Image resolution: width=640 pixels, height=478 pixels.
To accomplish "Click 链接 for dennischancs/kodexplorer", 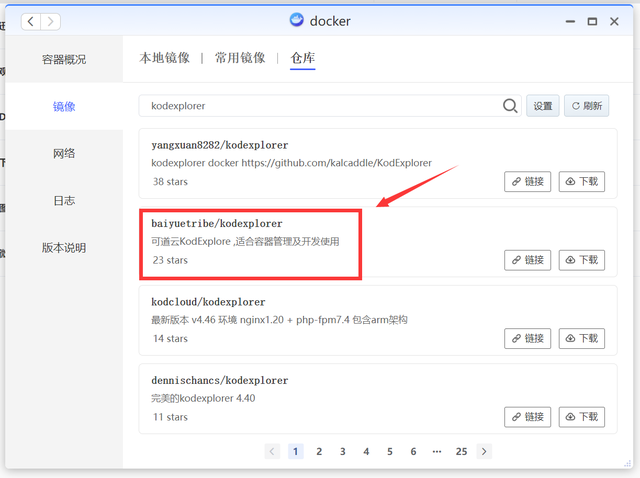I will tap(527, 417).
